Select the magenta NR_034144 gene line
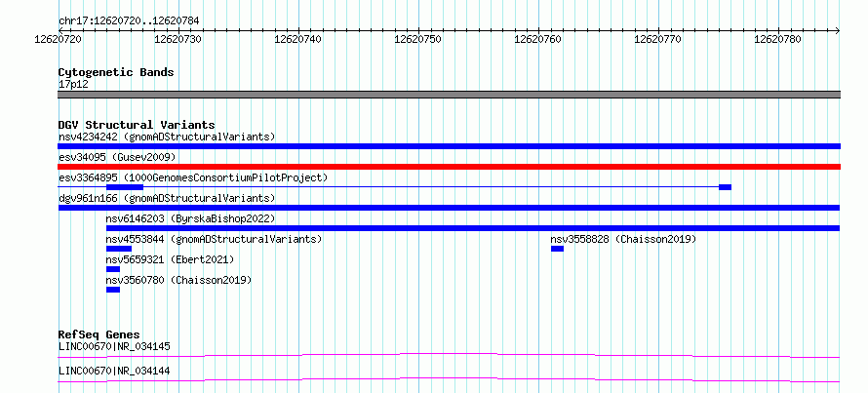This screenshot has height=393, width=868. 449,379
